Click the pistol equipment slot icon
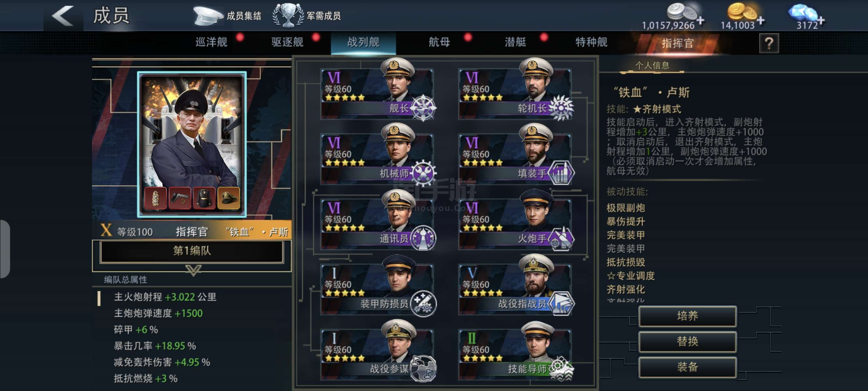The height and width of the screenshot is (391, 868). (180, 198)
